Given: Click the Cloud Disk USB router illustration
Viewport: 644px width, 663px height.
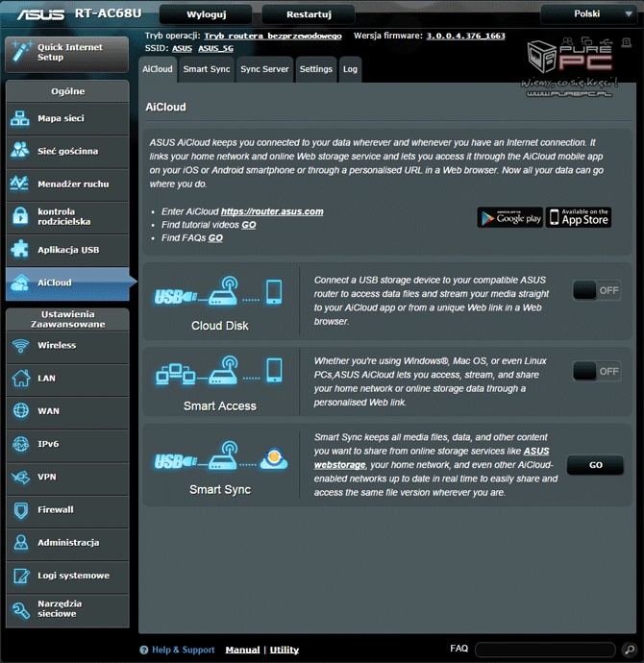Looking at the screenshot, I should click(218, 291).
